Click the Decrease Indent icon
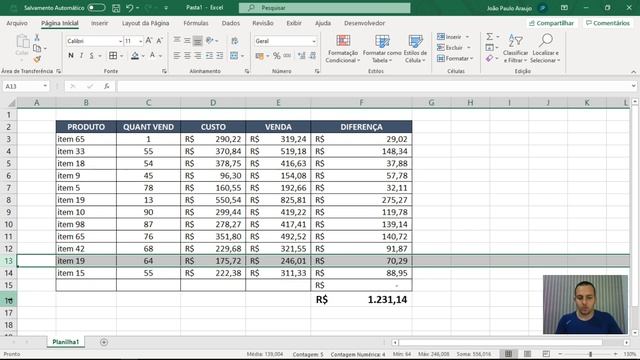The image size is (640, 360). (x=209, y=56)
